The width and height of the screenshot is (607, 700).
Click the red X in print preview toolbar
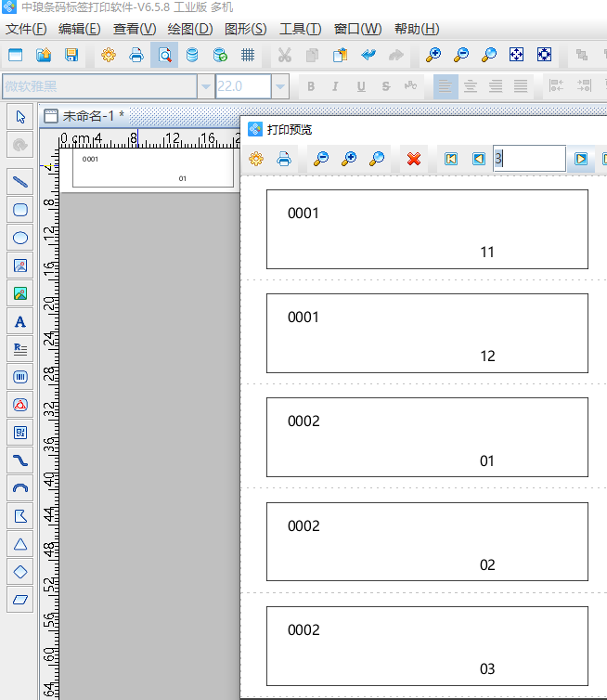coord(414,159)
